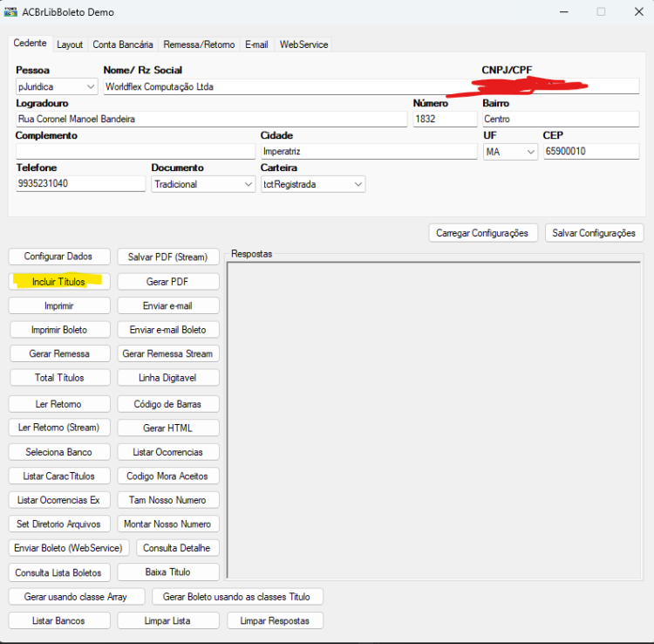Click the Salvar Configurações button
The height and width of the screenshot is (644, 654).
[x=594, y=233]
